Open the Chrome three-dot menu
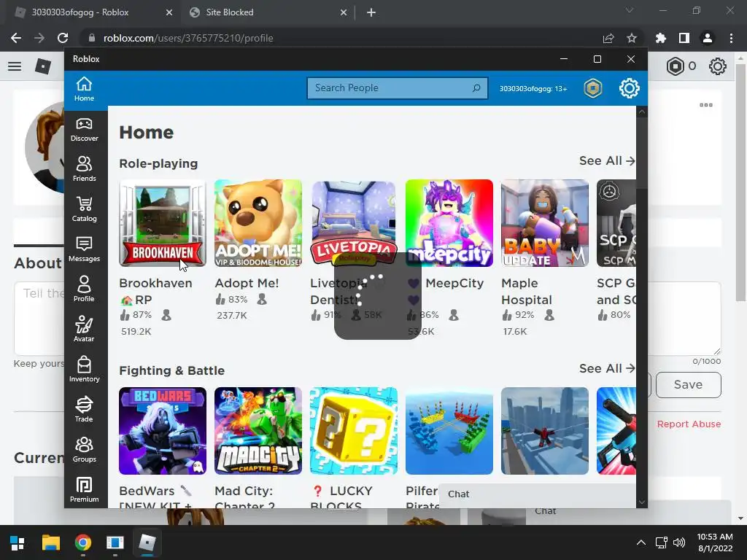747x560 pixels. pyautogui.click(x=731, y=38)
